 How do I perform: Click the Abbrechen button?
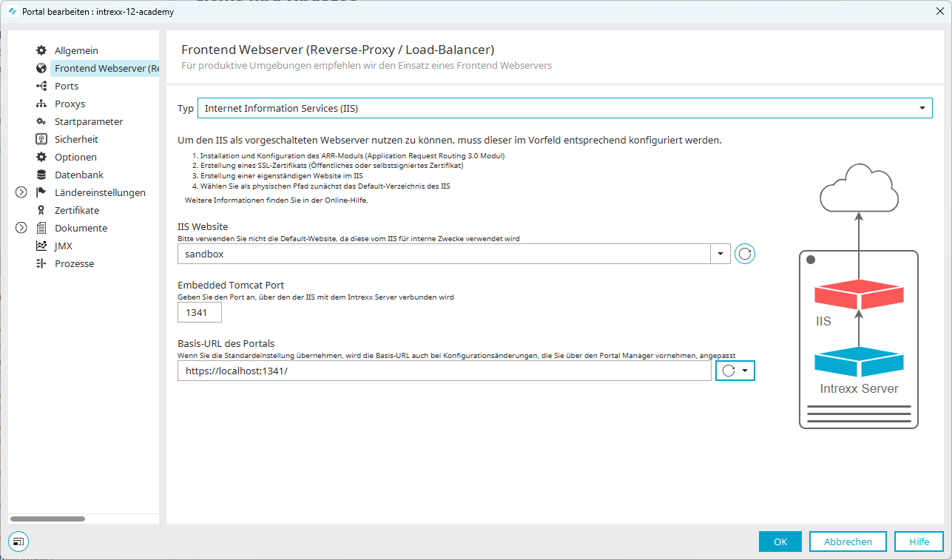[x=848, y=542]
